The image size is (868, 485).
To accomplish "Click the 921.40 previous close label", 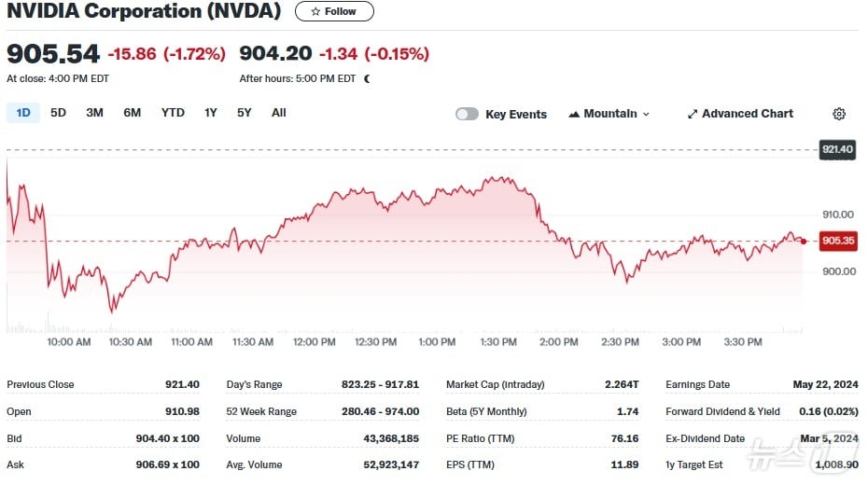I will [x=837, y=149].
